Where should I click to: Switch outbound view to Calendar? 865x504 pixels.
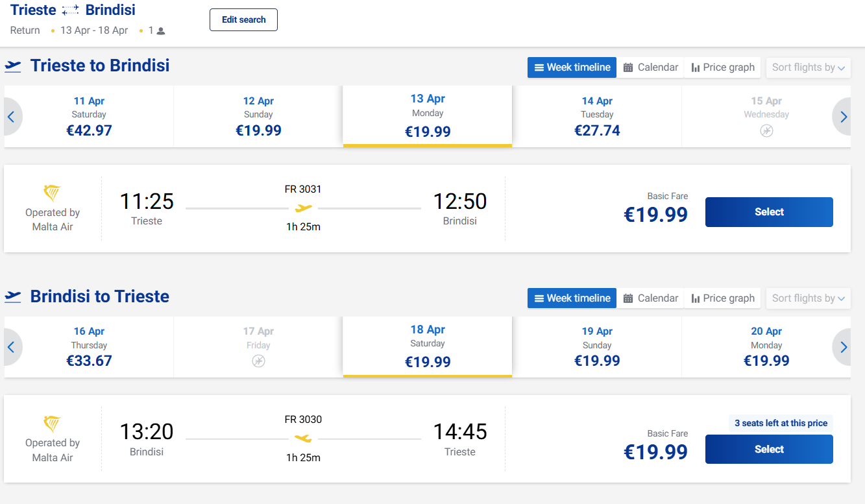651,67
